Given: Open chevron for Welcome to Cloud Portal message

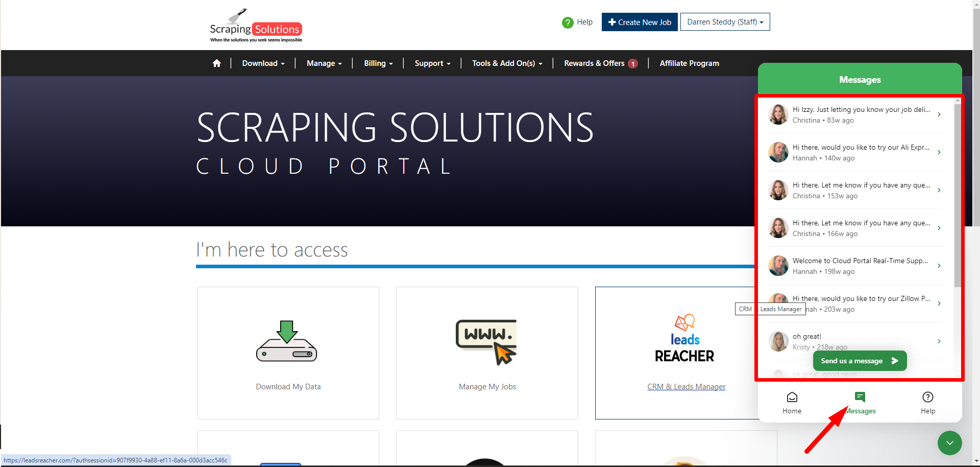Looking at the screenshot, I should [939, 266].
